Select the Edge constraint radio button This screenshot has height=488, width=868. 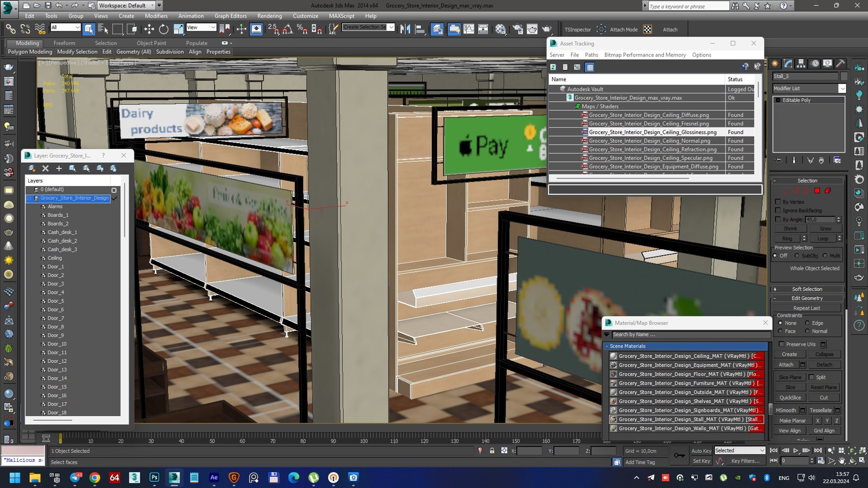(807, 323)
